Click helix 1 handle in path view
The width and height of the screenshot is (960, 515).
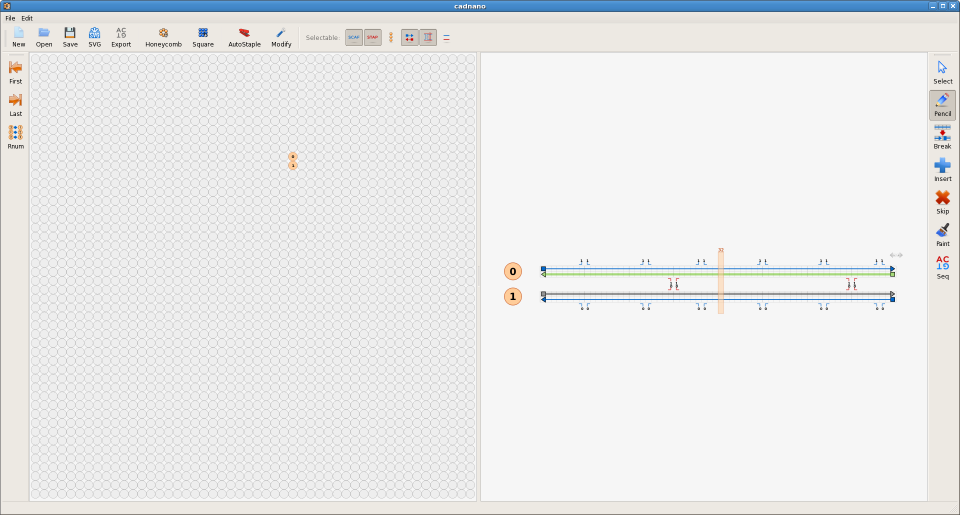pyautogui.click(x=512, y=297)
